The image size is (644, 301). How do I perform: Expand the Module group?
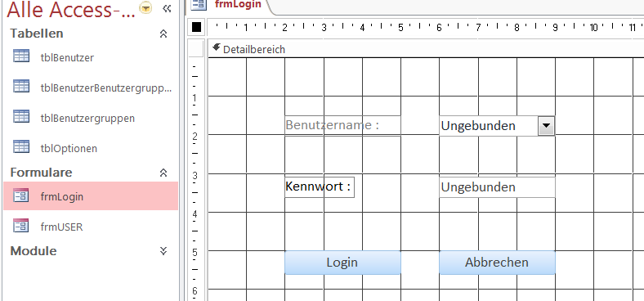pyautogui.click(x=163, y=251)
